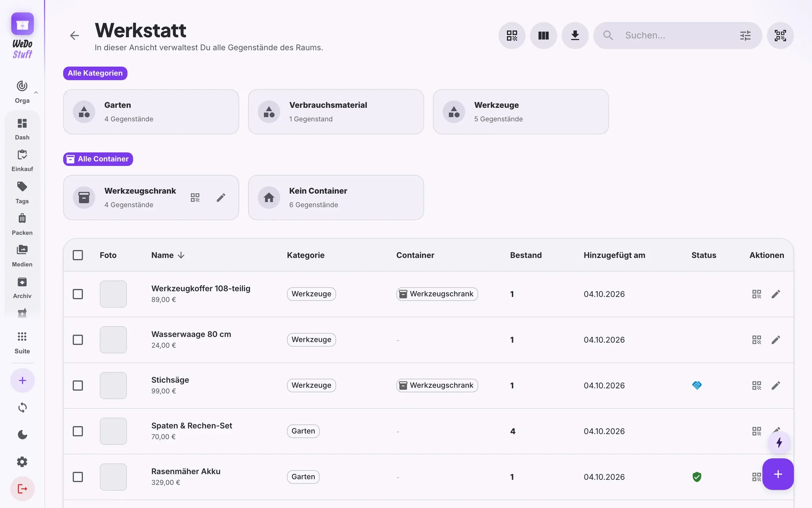Select all items with header checkbox
Screen dimensions: 812x508
click(78, 255)
